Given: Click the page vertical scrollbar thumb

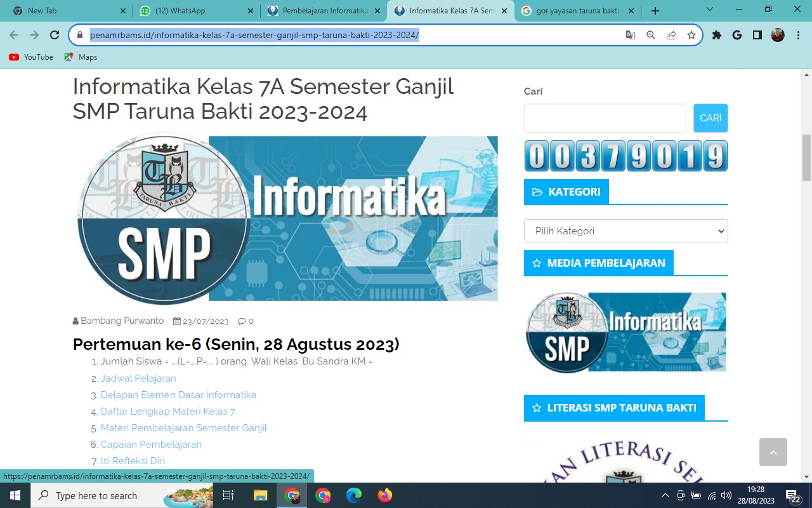Looking at the screenshot, I should coord(806,157).
